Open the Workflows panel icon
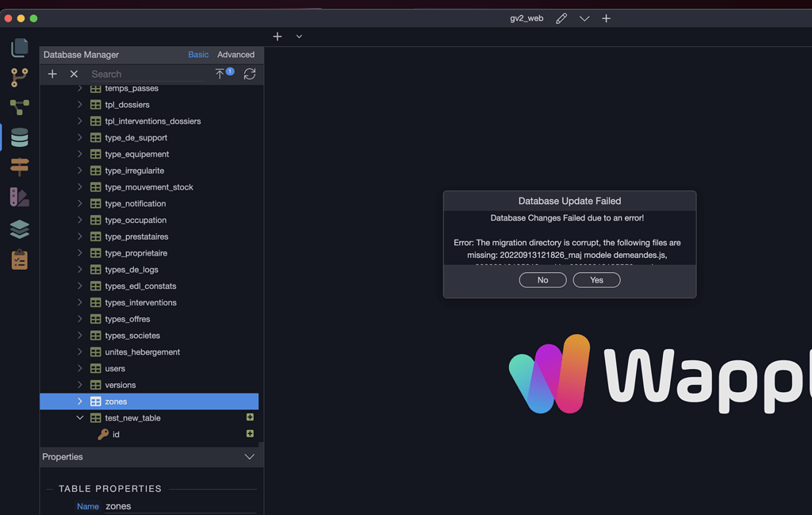Image resolution: width=812 pixels, height=515 pixels. tap(19, 105)
